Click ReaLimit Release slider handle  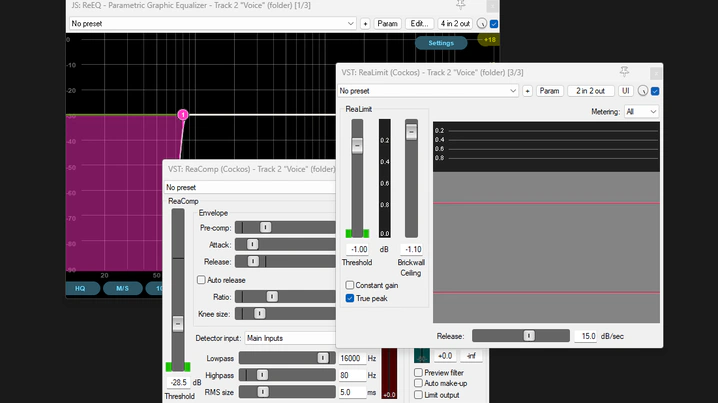click(529, 336)
